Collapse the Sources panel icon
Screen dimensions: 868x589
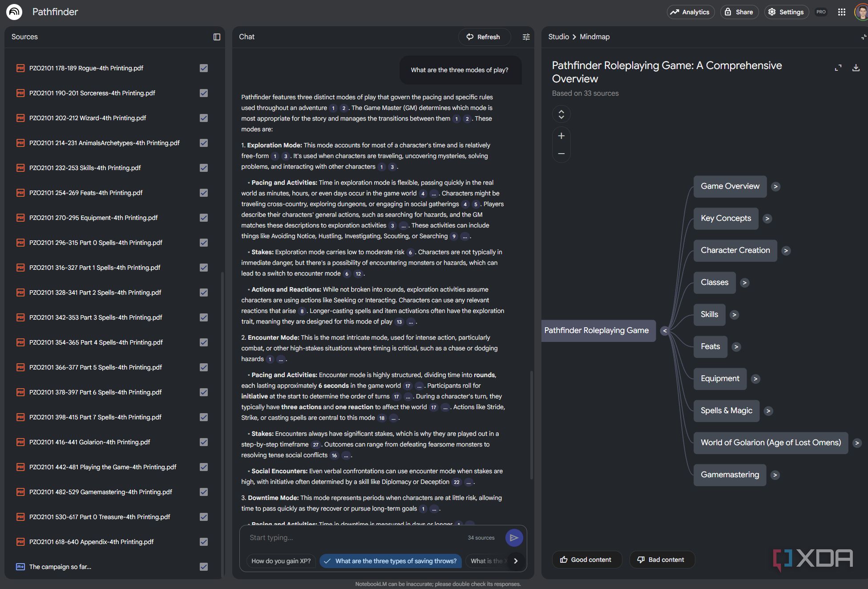[217, 37]
